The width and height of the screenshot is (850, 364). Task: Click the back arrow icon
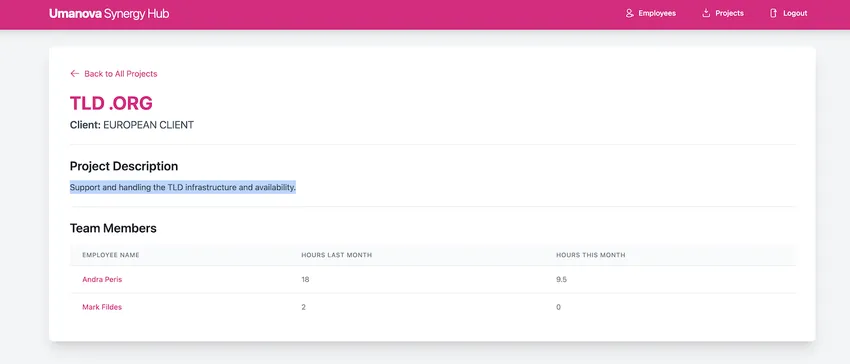pyautogui.click(x=75, y=74)
